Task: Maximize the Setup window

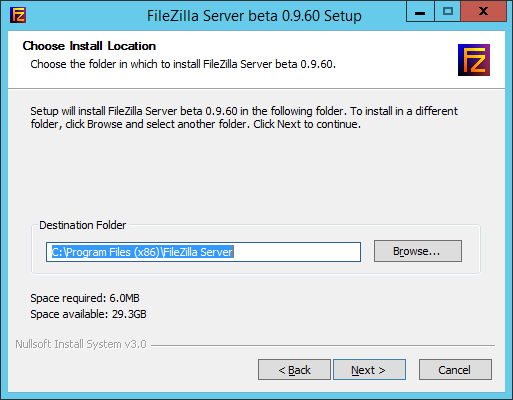Action: (448, 12)
